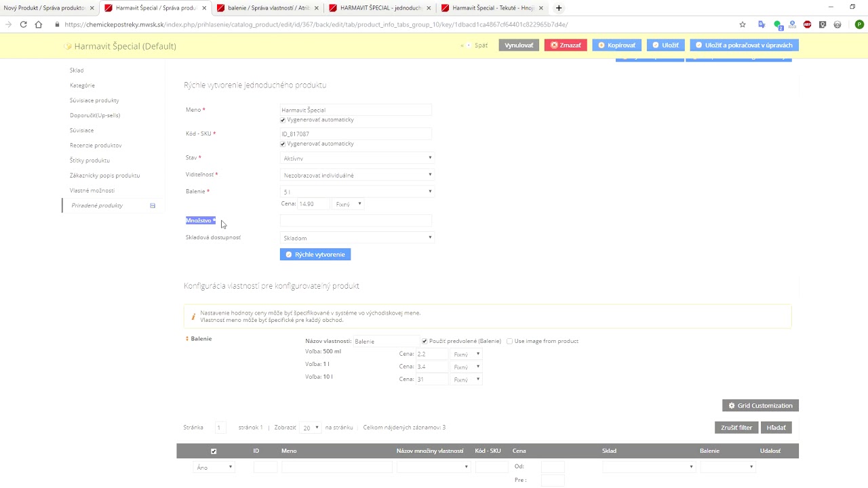Screen dimensions: 868x488
Task: Click the Rýchle vytvorenie button
Action: 315,254
